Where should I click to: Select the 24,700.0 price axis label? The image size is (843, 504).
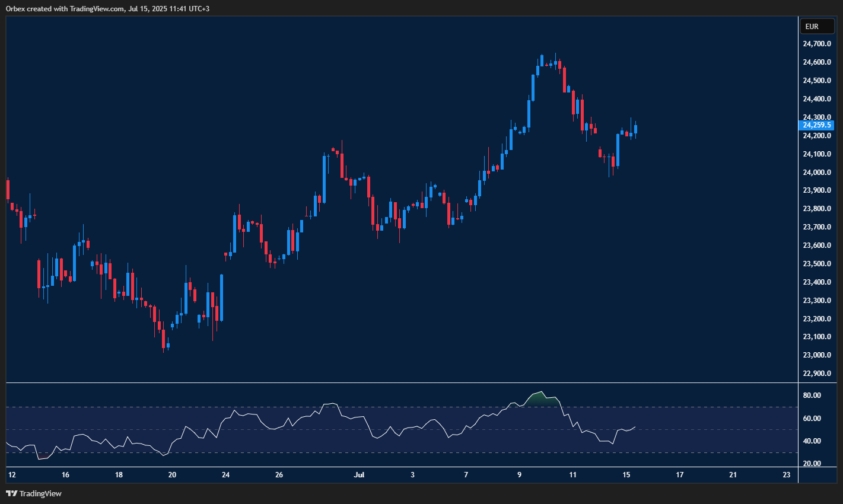point(816,44)
